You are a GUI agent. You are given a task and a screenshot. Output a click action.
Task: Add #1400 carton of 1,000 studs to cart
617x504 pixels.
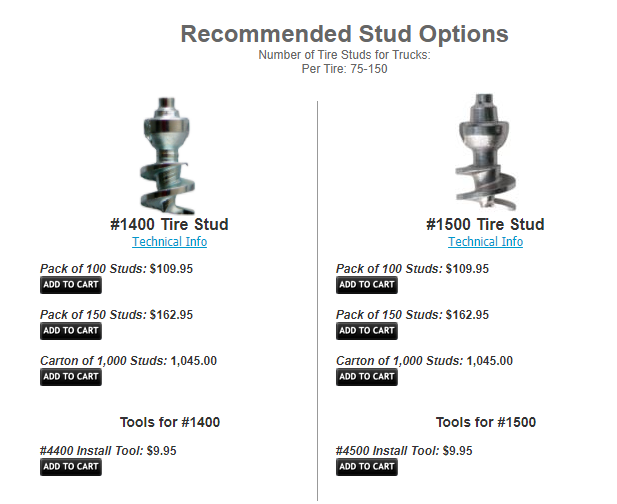point(71,377)
